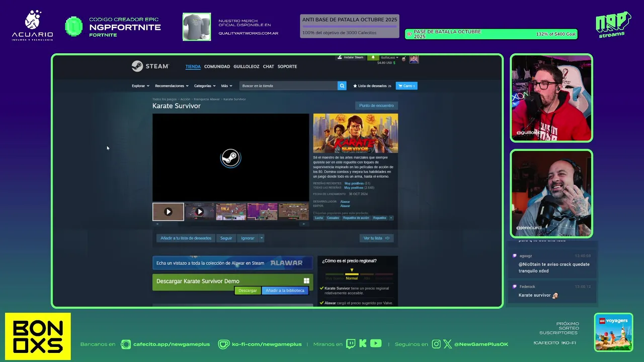Click the $4.60 USD wallet balance

point(386,63)
